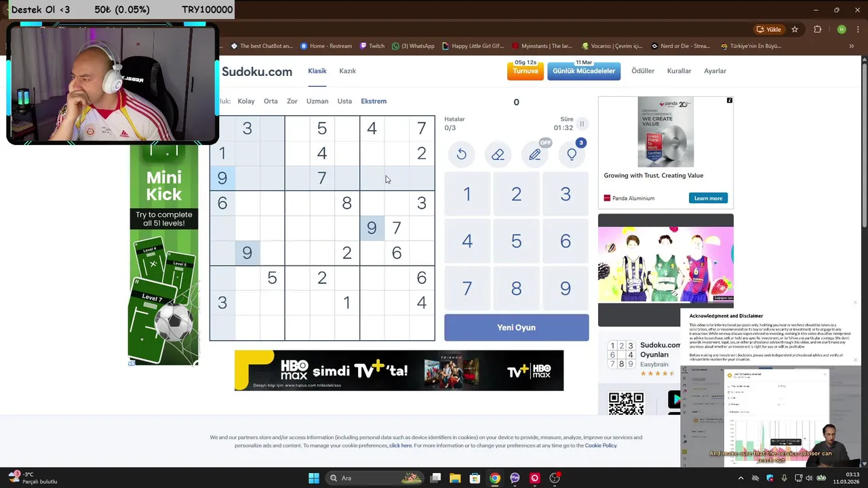This screenshot has height=488, width=868.
Task: Enter digit 1 from number pad
Action: click(x=467, y=194)
